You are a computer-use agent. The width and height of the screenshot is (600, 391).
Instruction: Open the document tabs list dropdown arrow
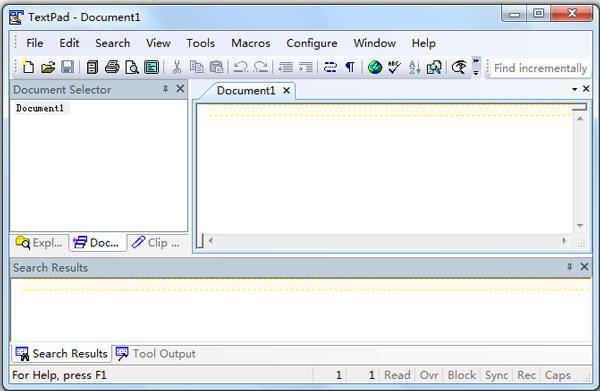coord(574,89)
